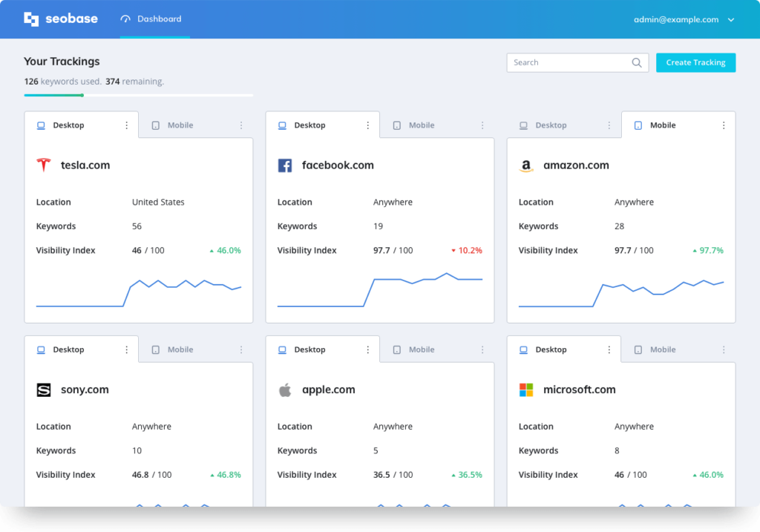Click the facebook.com visibility chart
The width and height of the screenshot is (760, 532).
(380, 289)
